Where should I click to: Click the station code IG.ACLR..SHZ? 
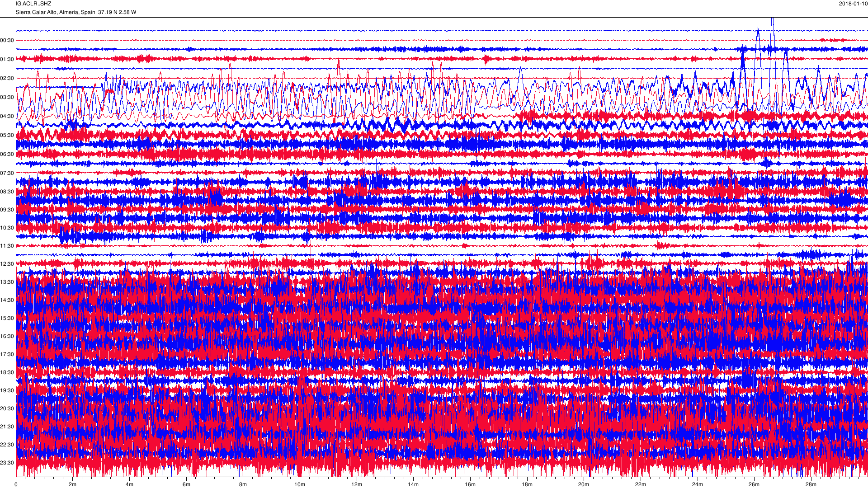[x=33, y=4]
